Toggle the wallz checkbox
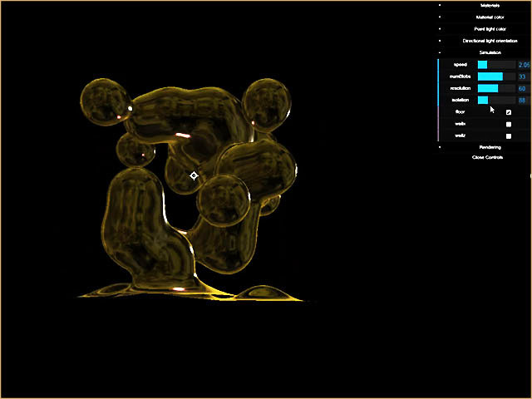This screenshot has height=399, width=532. tap(509, 135)
